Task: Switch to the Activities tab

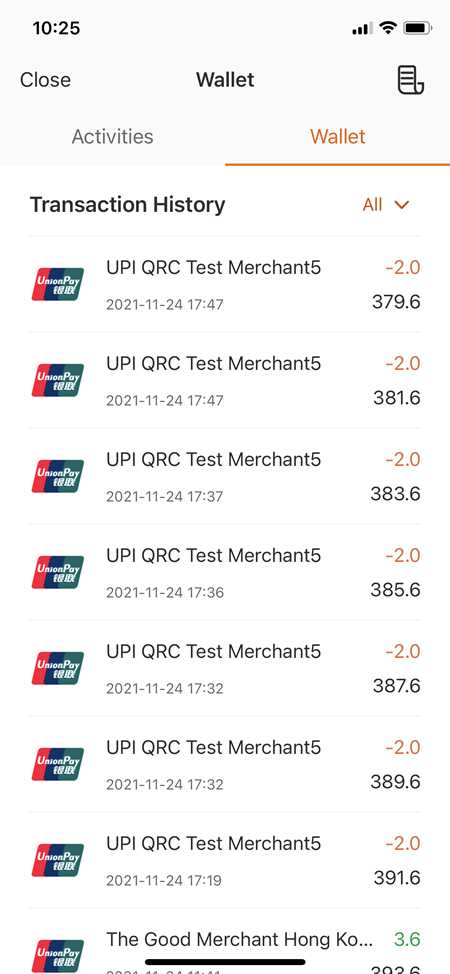Action: click(x=112, y=137)
